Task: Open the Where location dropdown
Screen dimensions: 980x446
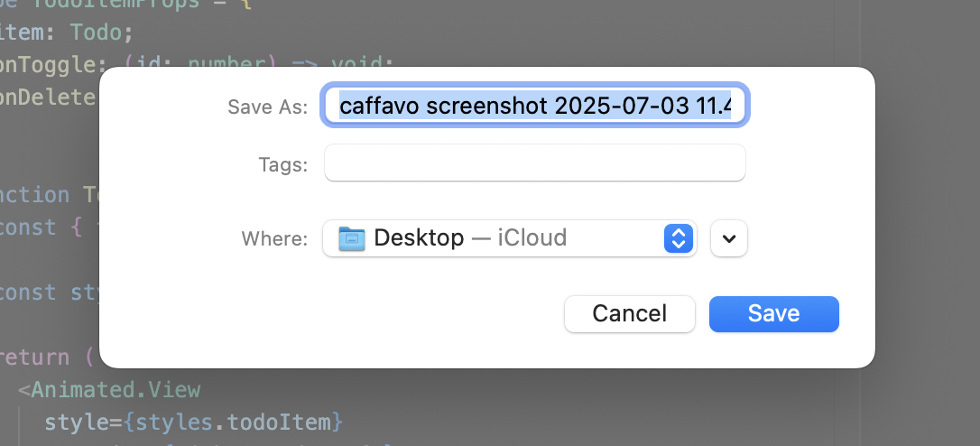Action: pos(509,238)
